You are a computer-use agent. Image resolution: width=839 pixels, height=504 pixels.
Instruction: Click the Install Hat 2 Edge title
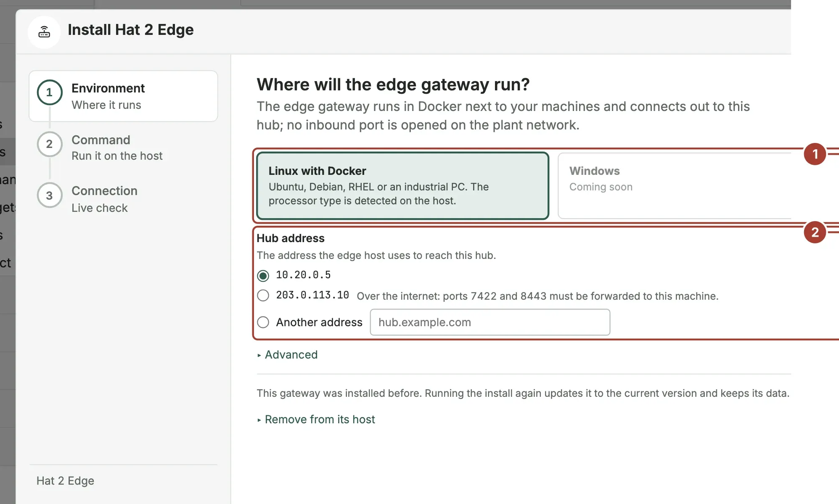click(131, 30)
